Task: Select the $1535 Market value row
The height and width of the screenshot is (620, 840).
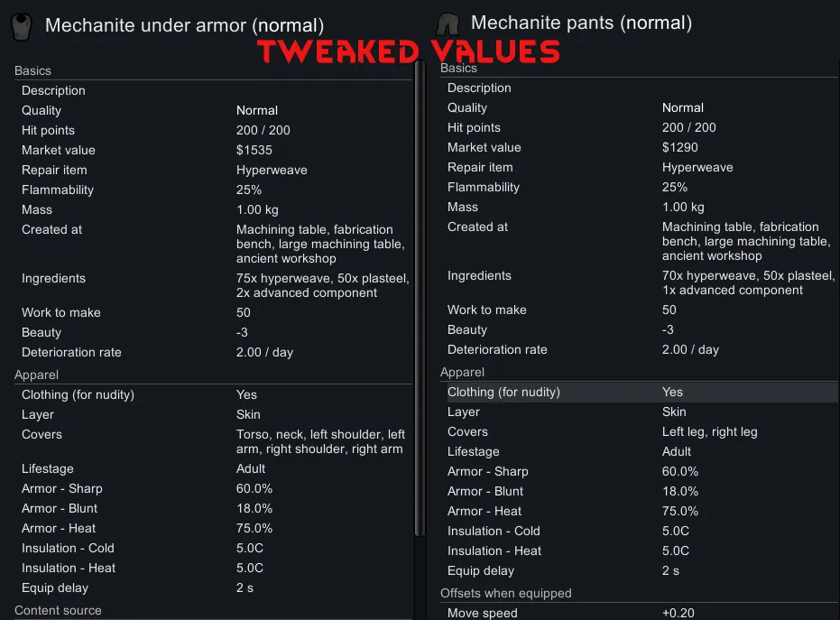Action: click(213, 150)
